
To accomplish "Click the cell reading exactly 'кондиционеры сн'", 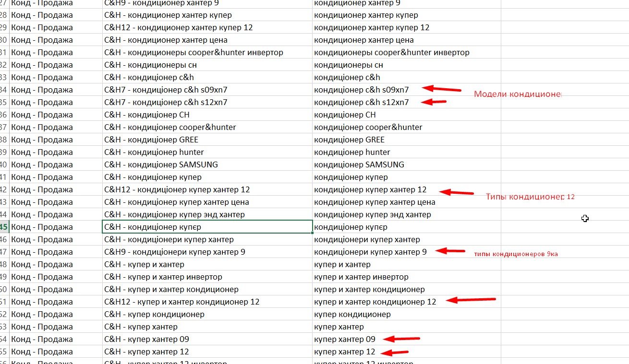I will click(407, 65).
